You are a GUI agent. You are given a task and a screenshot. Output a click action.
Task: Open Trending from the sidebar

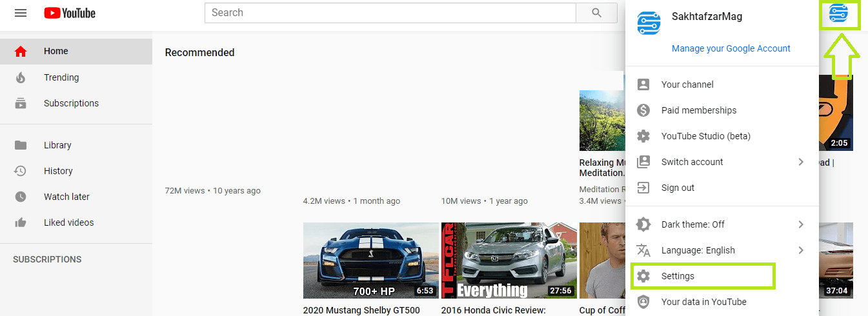tap(61, 77)
